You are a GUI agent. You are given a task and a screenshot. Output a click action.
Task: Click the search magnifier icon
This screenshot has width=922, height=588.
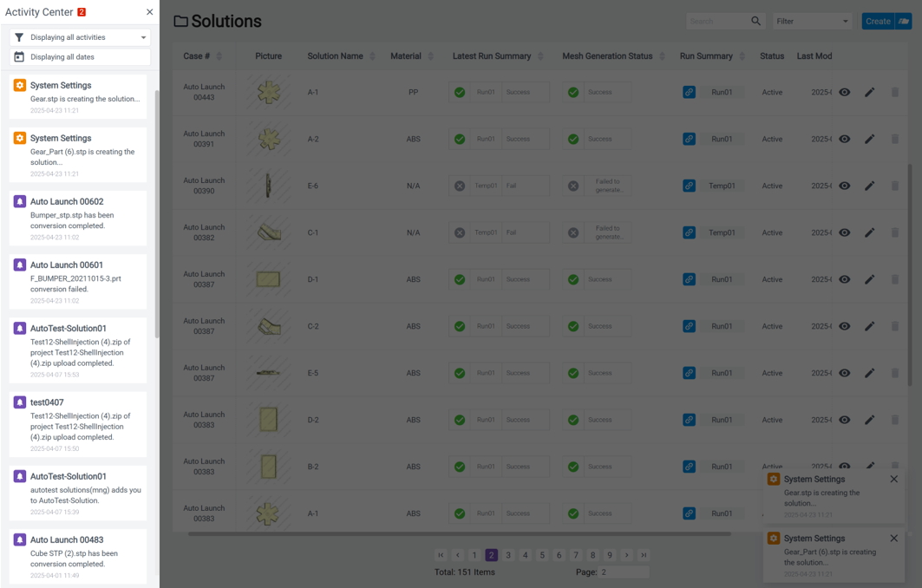pyautogui.click(x=755, y=21)
